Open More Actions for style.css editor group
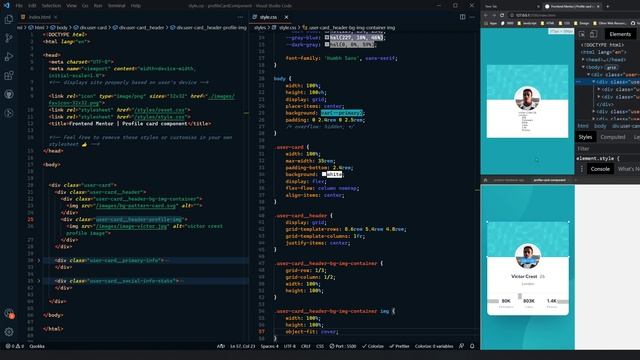The height and width of the screenshot is (360, 640). (x=472, y=17)
